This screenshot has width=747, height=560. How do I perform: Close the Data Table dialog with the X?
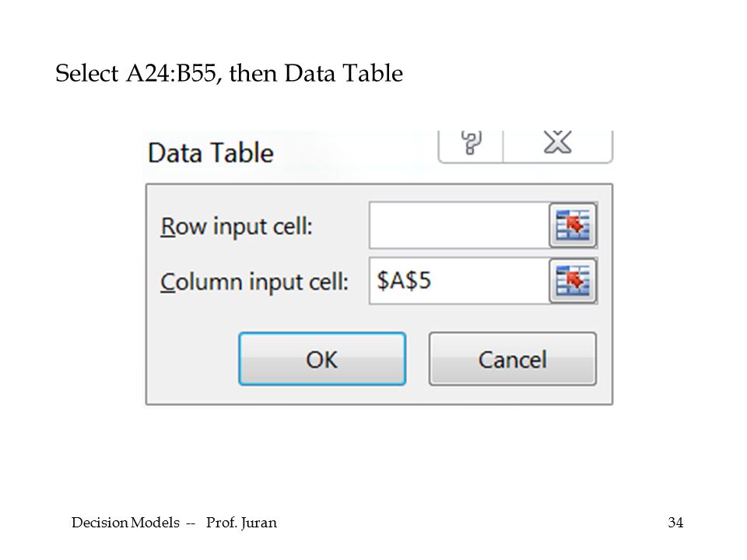pyautogui.click(x=557, y=143)
